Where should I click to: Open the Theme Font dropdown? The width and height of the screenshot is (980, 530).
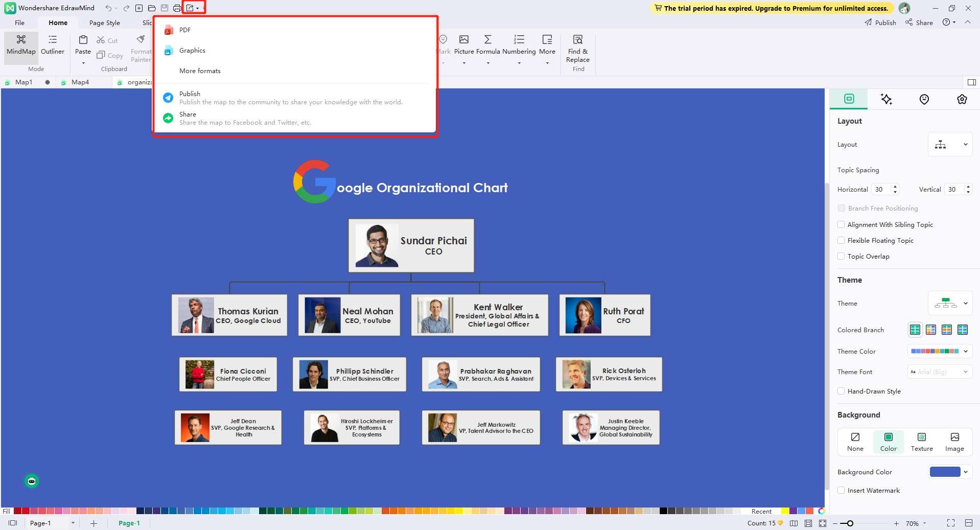(x=940, y=372)
